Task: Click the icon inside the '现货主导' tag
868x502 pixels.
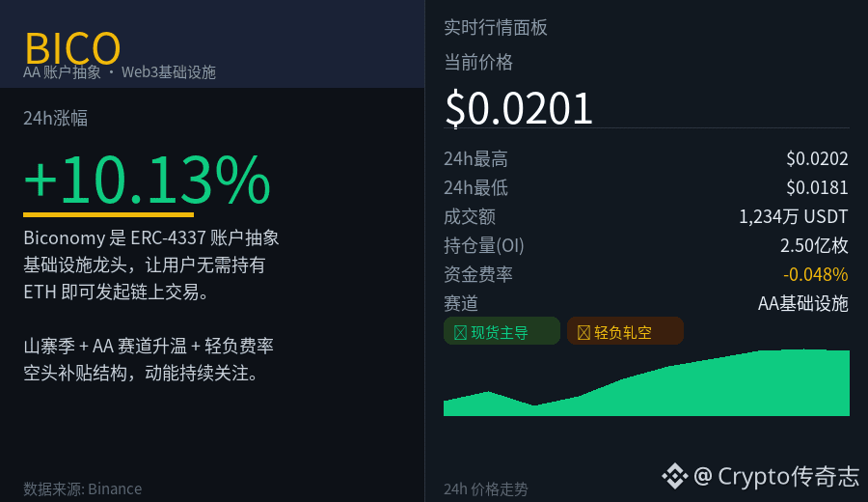Action: coord(460,332)
